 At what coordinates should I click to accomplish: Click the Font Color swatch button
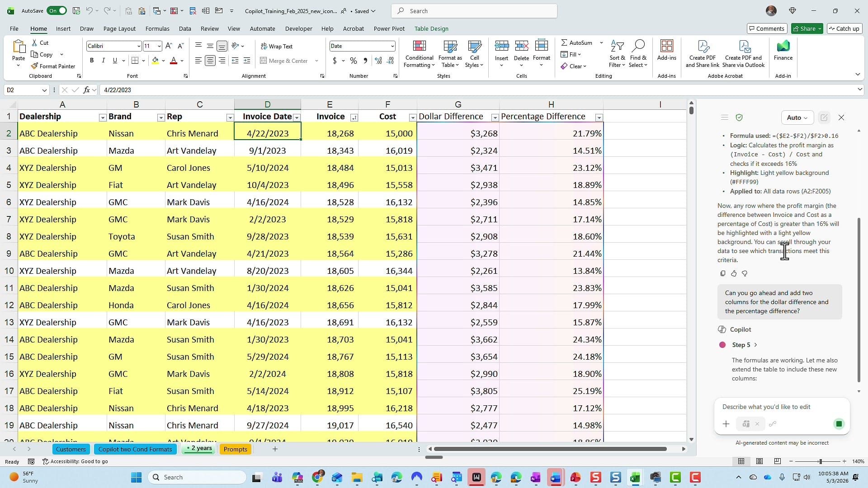pos(174,61)
